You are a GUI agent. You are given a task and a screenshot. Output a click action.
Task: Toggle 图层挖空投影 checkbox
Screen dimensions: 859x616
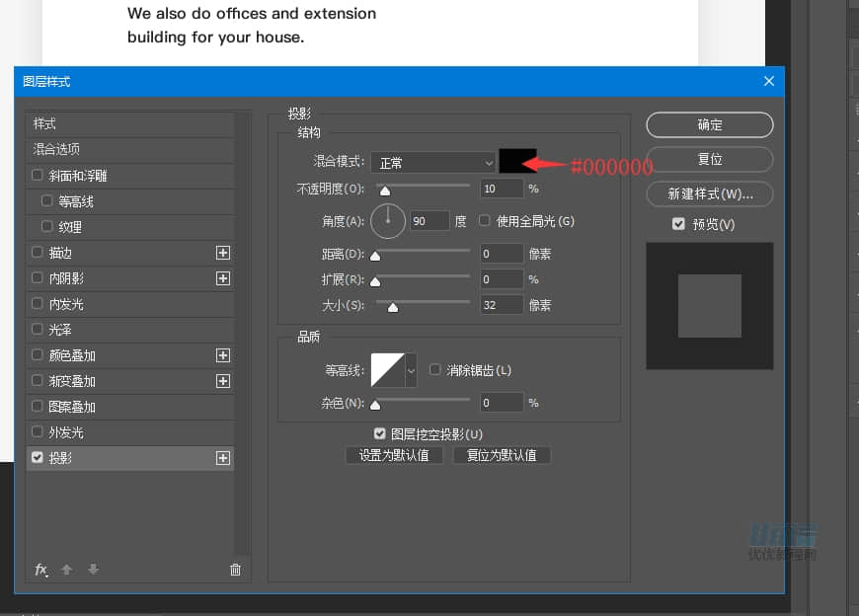tap(380, 433)
